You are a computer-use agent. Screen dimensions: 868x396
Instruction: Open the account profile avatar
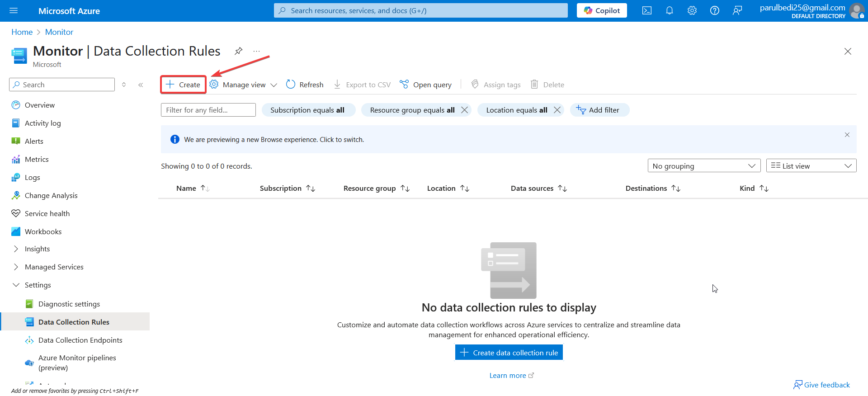click(x=857, y=11)
